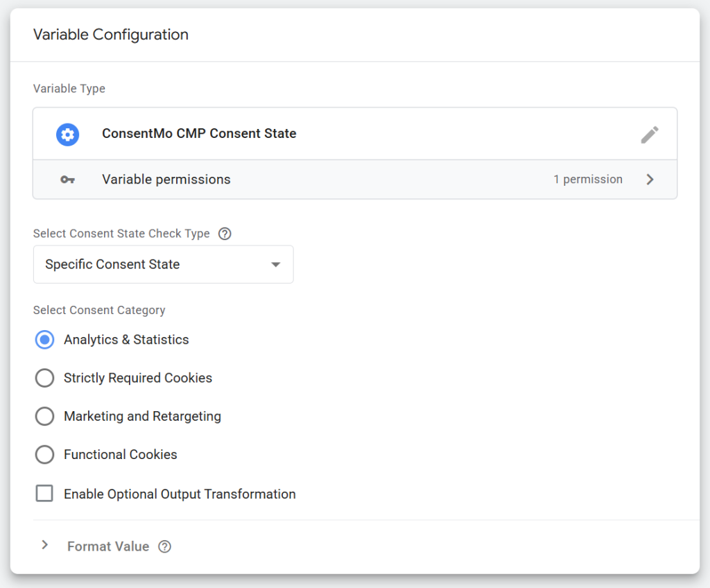710x588 pixels.
Task: Click ConsentMo CMP Consent State type name
Action: [199, 134]
